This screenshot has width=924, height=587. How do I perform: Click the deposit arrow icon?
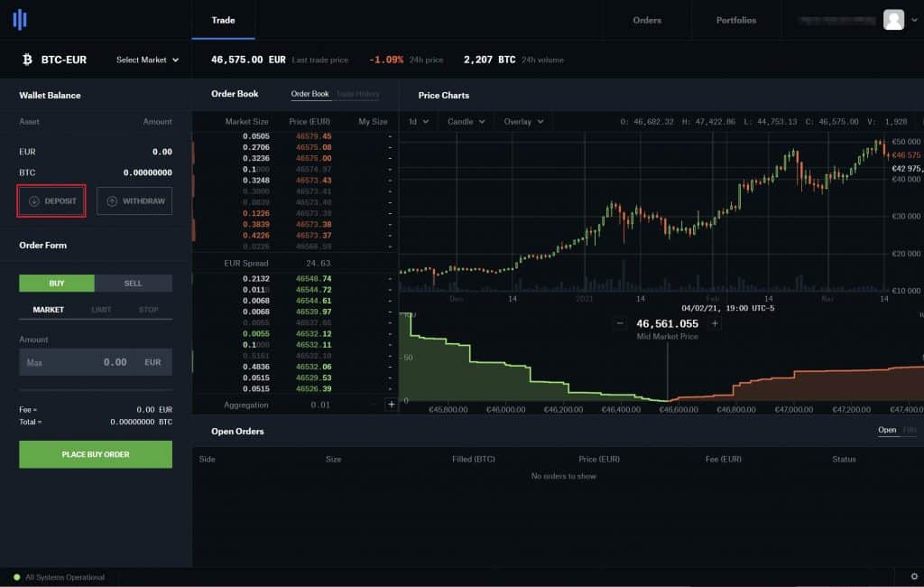[34, 200]
